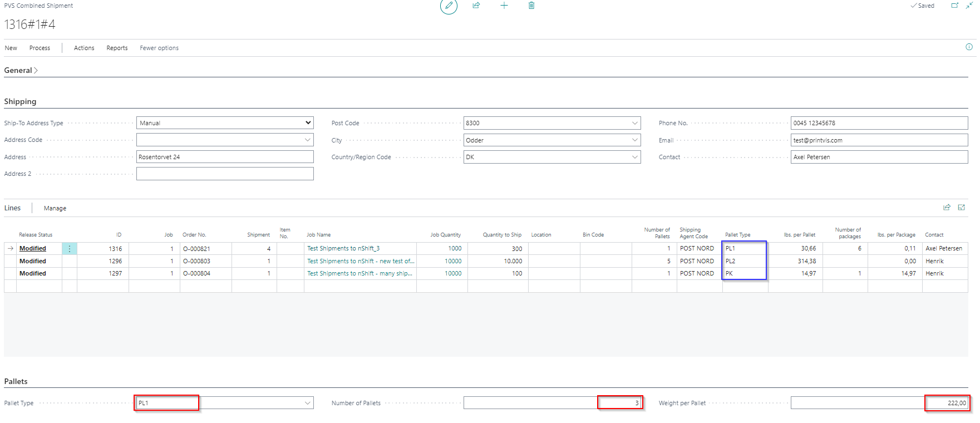Open Pallet Type dropdown in Pallets
Viewport: 980px width, 423px height.
point(307,403)
